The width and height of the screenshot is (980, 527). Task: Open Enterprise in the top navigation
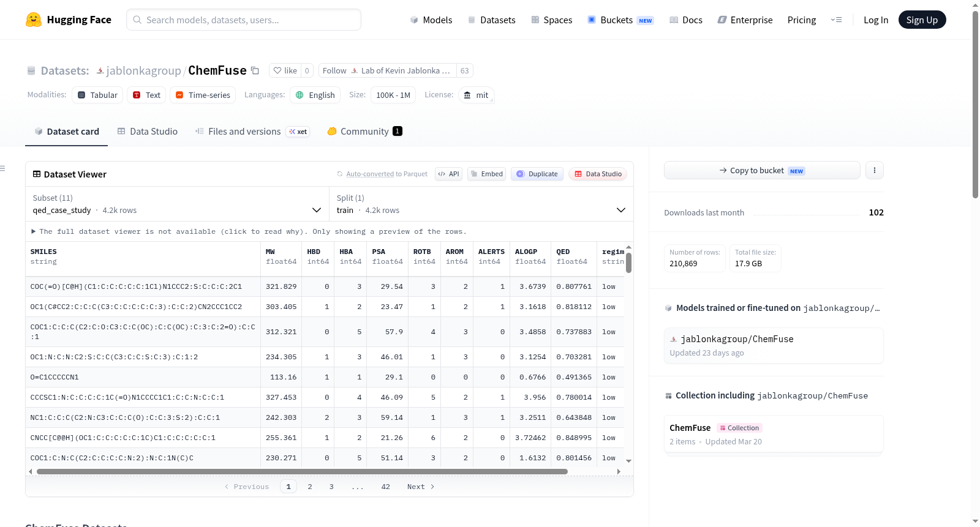(x=745, y=20)
